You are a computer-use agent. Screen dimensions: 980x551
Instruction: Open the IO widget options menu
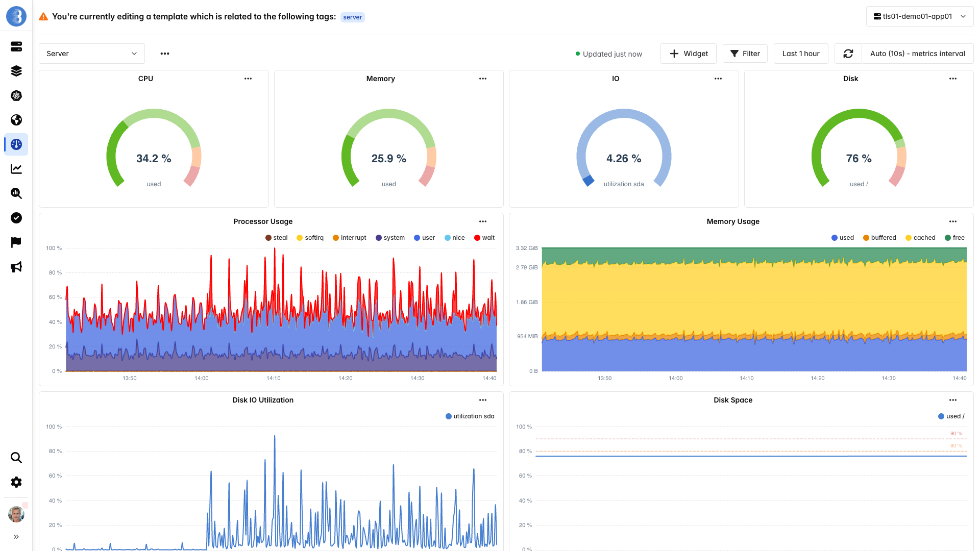[x=718, y=79]
